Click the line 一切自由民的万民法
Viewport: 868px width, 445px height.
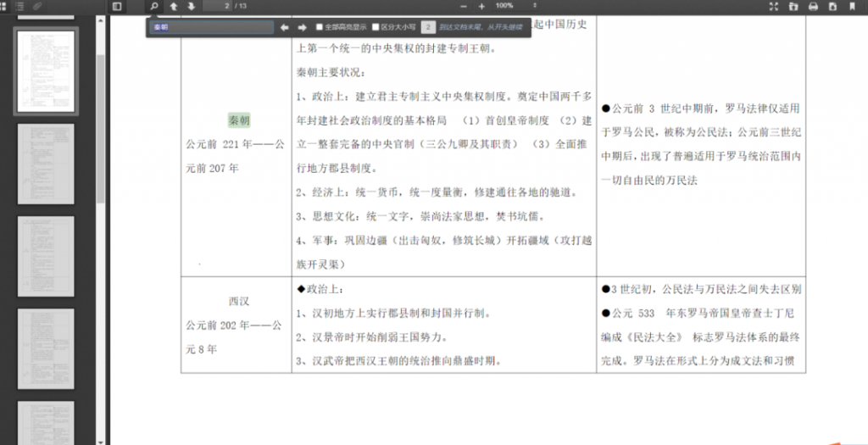click(x=648, y=181)
